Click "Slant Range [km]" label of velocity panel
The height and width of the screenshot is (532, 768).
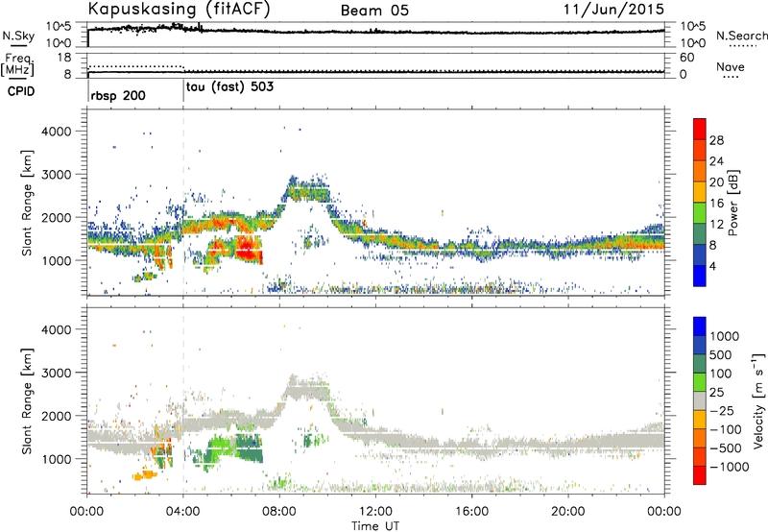[x=27, y=401]
